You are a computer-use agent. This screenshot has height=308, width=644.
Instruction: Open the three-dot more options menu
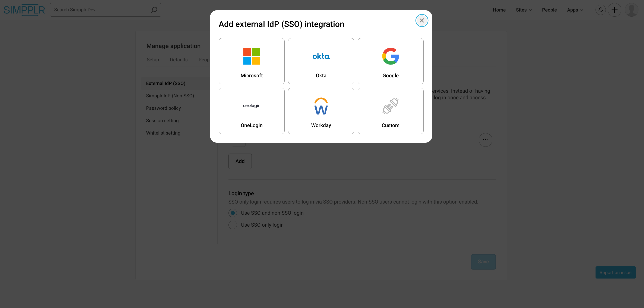[x=485, y=140]
